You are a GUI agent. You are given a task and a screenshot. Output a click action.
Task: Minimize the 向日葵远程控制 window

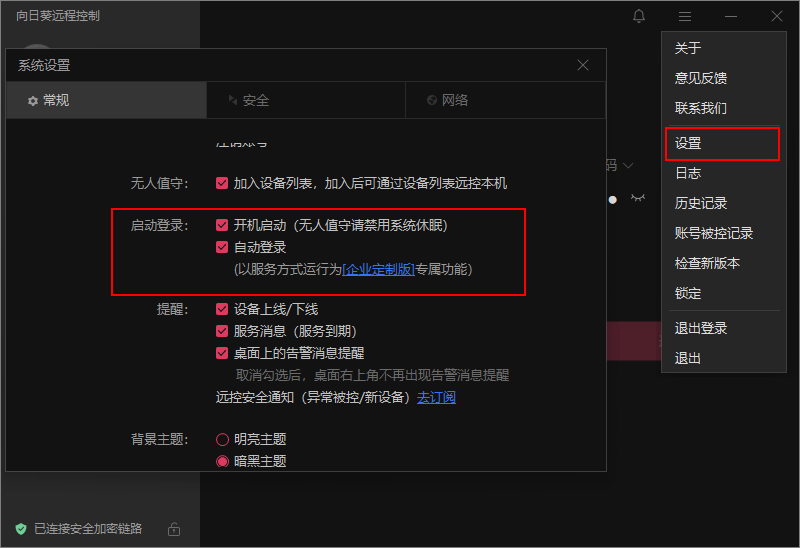[731, 17]
